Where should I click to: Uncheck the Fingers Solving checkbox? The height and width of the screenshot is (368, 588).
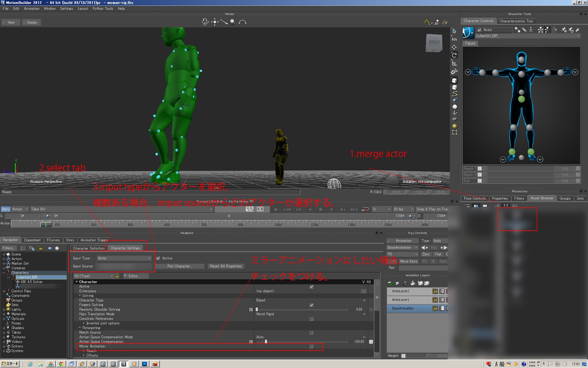[x=312, y=305]
